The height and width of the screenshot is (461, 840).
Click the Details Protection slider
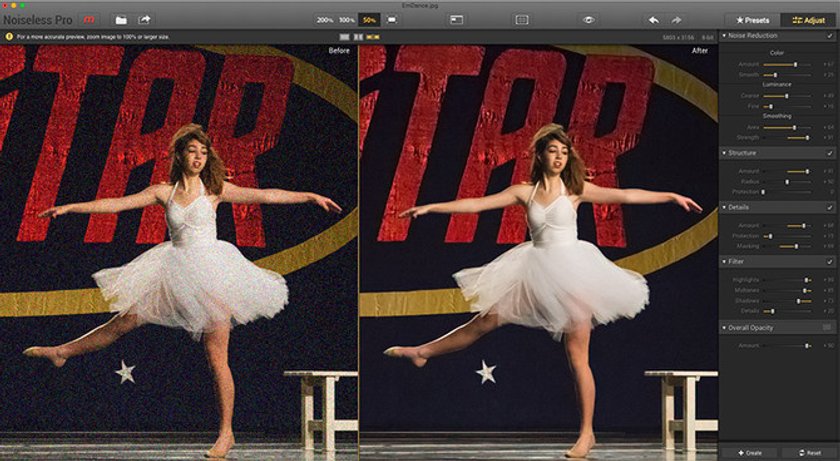[786, 236]
